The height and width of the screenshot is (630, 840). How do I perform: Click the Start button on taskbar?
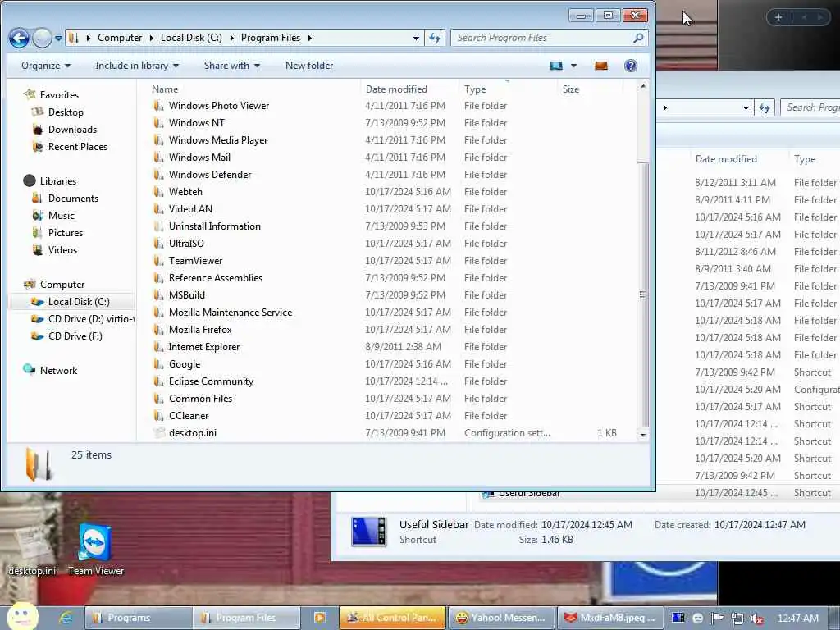click(22, 617)
